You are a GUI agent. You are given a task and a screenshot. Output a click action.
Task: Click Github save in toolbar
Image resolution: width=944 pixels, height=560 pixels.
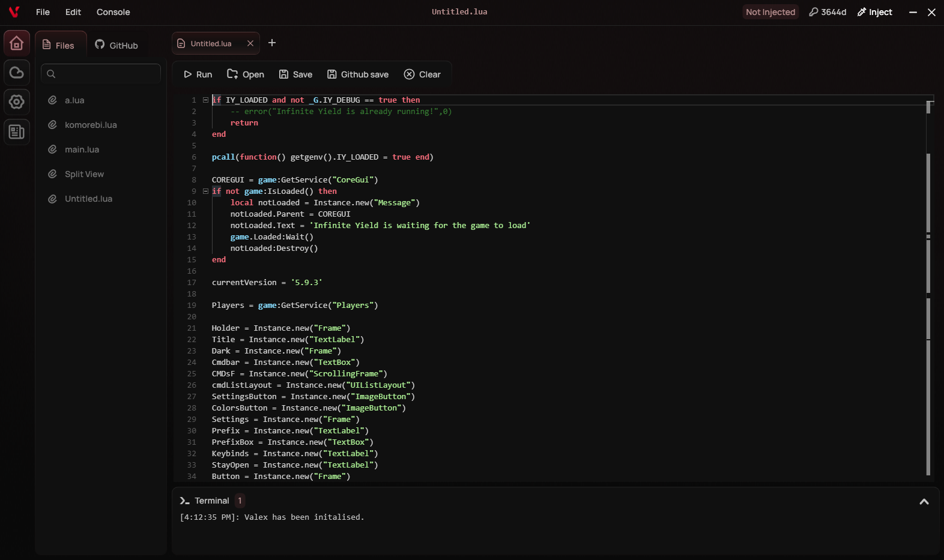(358, 74)
